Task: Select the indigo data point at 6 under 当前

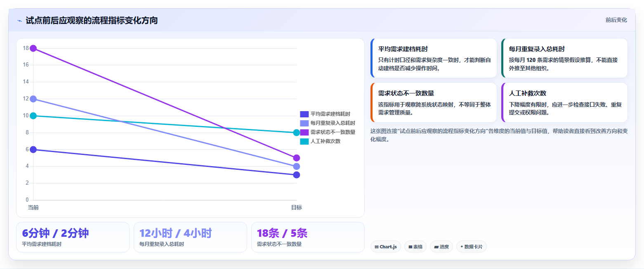Action: (33, 150)
